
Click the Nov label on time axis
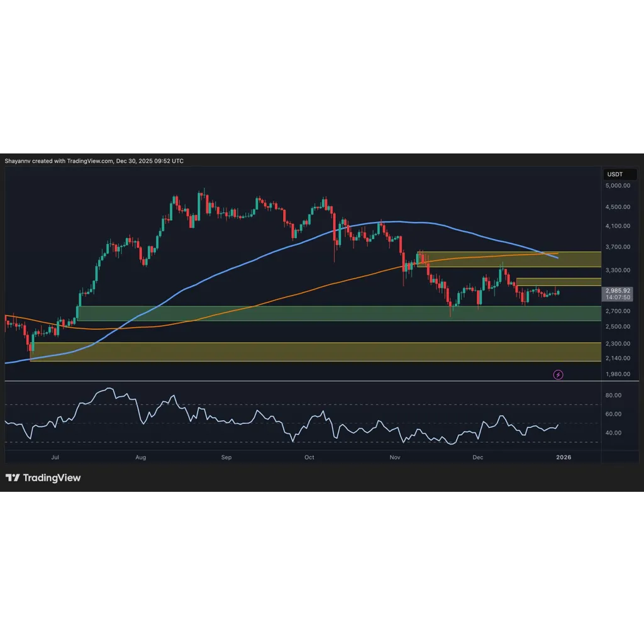395,457
